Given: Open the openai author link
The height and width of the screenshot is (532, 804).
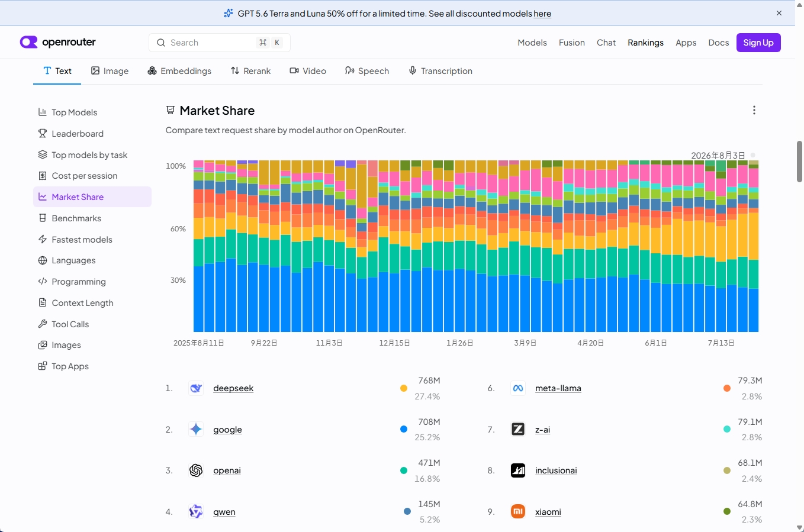Looking at the screenshot, I should [227, 470].
